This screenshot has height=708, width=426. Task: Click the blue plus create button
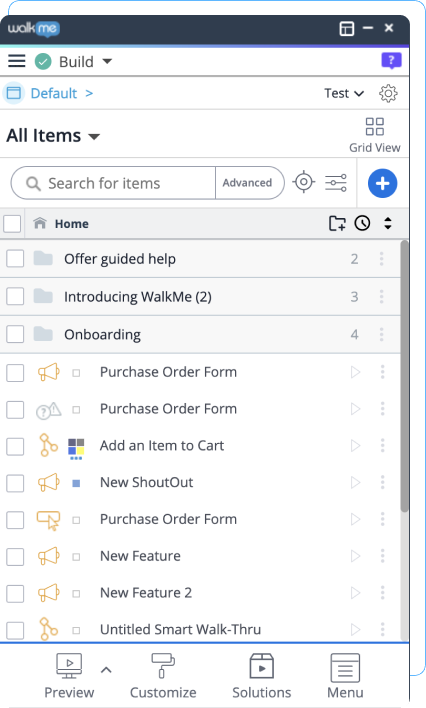click(382, 183)
